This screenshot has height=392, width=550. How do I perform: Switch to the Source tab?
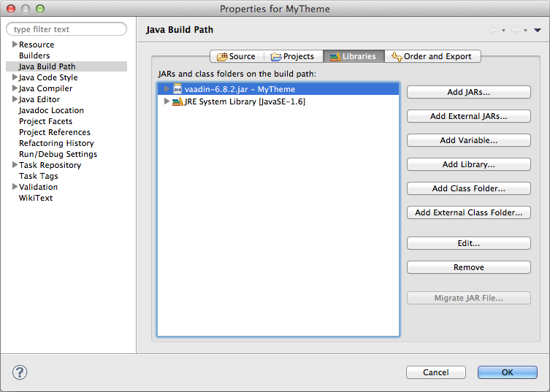(236, 56)
